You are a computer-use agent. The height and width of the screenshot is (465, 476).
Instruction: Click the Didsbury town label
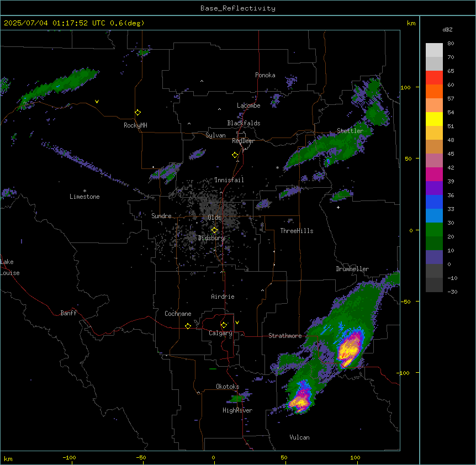pos(211,238)
